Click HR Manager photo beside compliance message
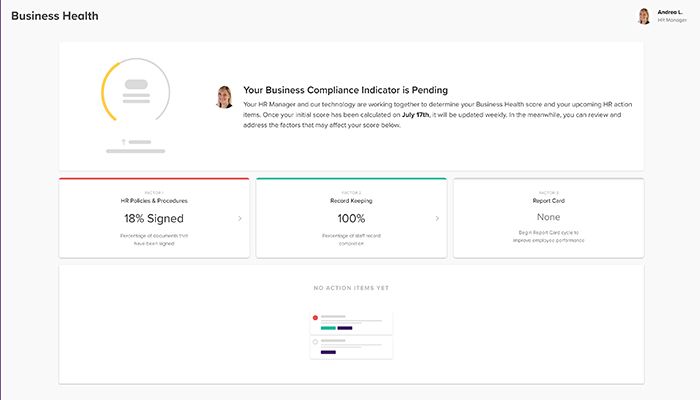This screenshot has width=700, height=400. (x=224, y=96)
